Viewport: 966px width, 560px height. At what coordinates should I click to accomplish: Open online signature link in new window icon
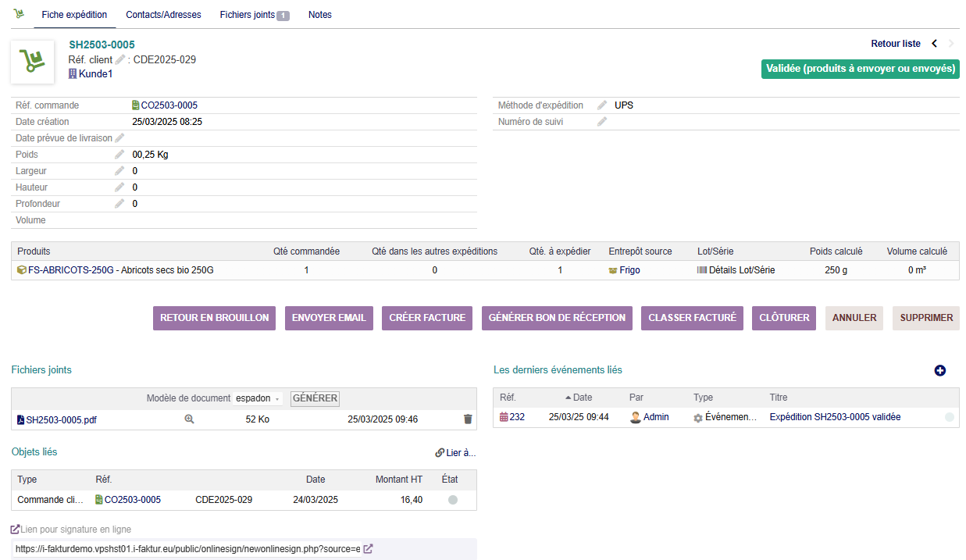click(x=368, y=549)
